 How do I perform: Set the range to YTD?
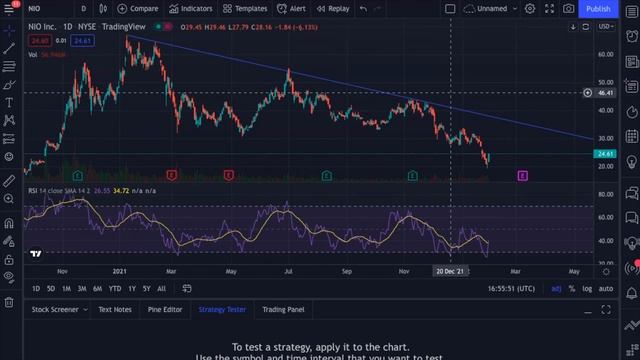(x=115, y=289)
